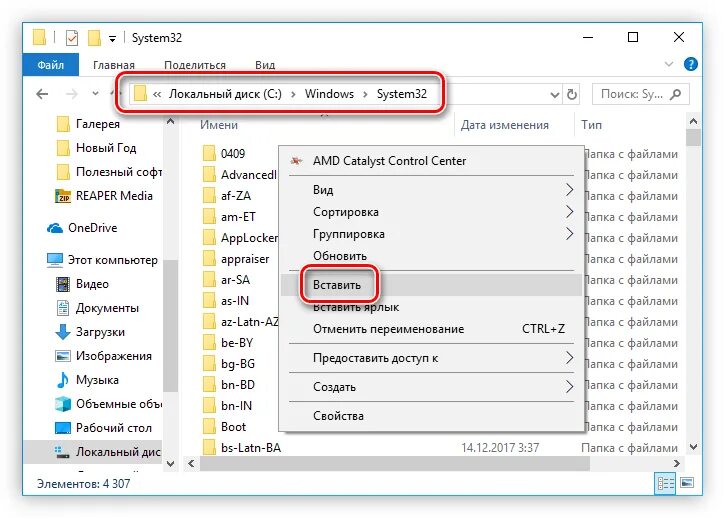Image resolution: width=725 pixels, height=518 pixels.
Task: Sort by the Имени column header
Action: pyautogui.click(x=219, y=125)
